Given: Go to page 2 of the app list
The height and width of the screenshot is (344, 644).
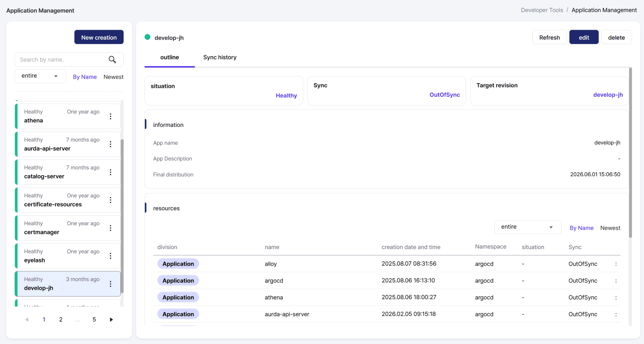Looking at the screenshot, I should tap(61, 320).
